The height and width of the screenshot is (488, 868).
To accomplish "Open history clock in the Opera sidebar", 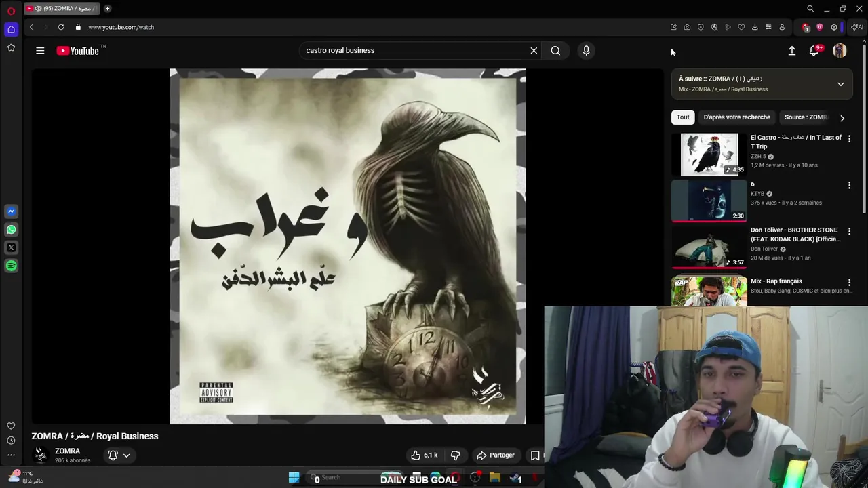I will pos(11,441).
